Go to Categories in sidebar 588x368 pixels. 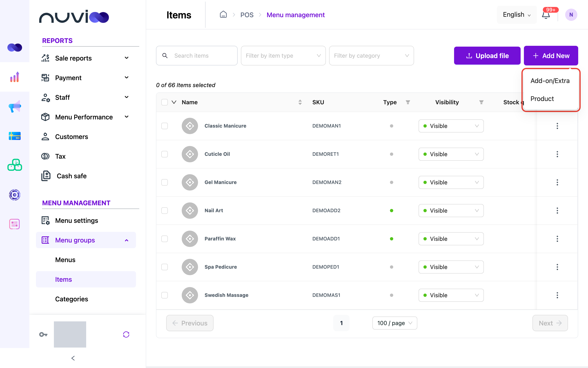[71, 299]
